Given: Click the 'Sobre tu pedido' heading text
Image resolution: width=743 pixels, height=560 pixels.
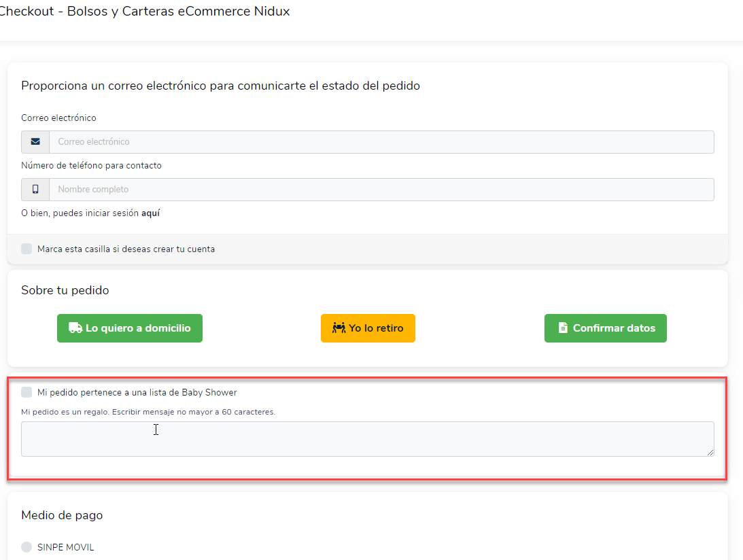Looking at the screenshot, I should [65, 290].
